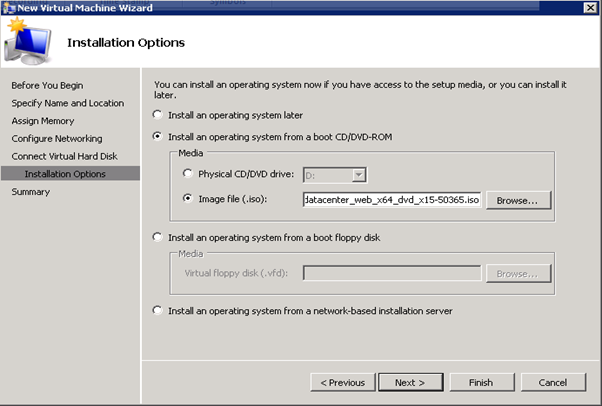Viewport: 602px width, 406px height.
Task: Close the wizard with the X button
Action: coord(590,7)
